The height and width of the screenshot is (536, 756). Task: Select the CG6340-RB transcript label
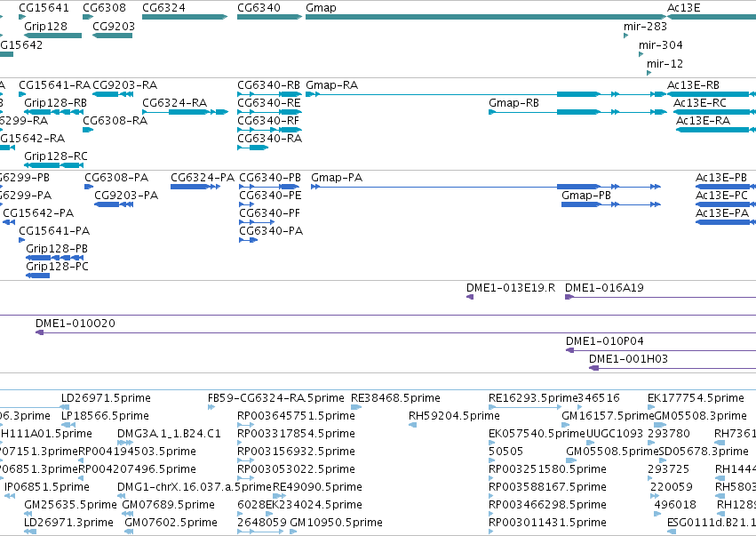268,85
